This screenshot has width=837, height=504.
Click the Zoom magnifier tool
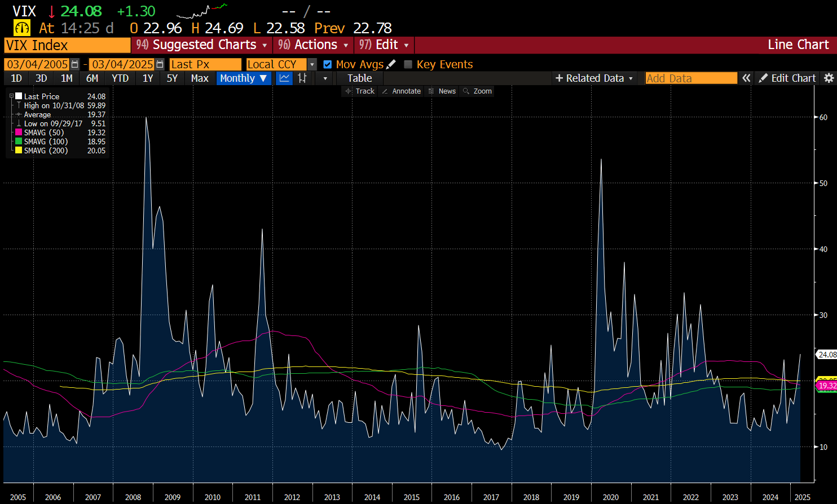coord(477,91)
